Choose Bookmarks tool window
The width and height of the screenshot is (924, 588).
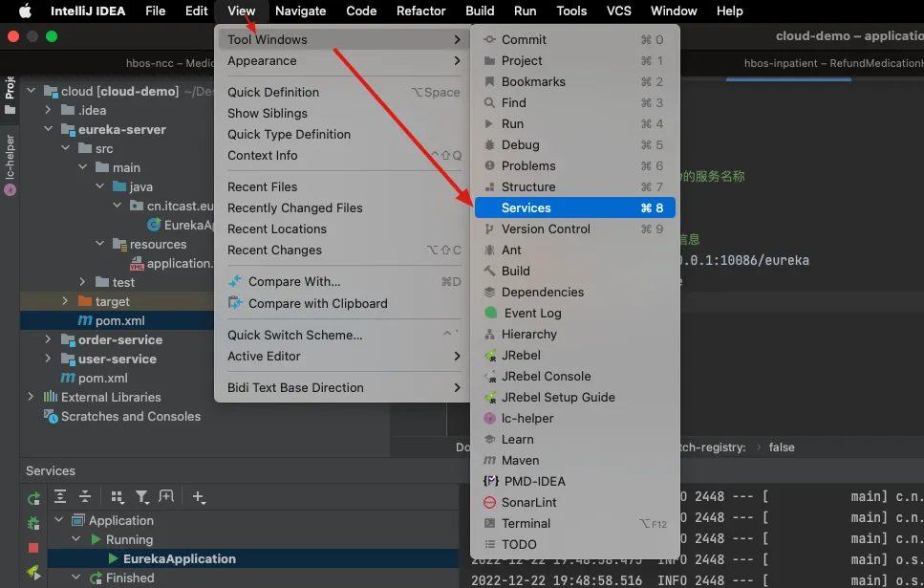click(x=574, y=82)
